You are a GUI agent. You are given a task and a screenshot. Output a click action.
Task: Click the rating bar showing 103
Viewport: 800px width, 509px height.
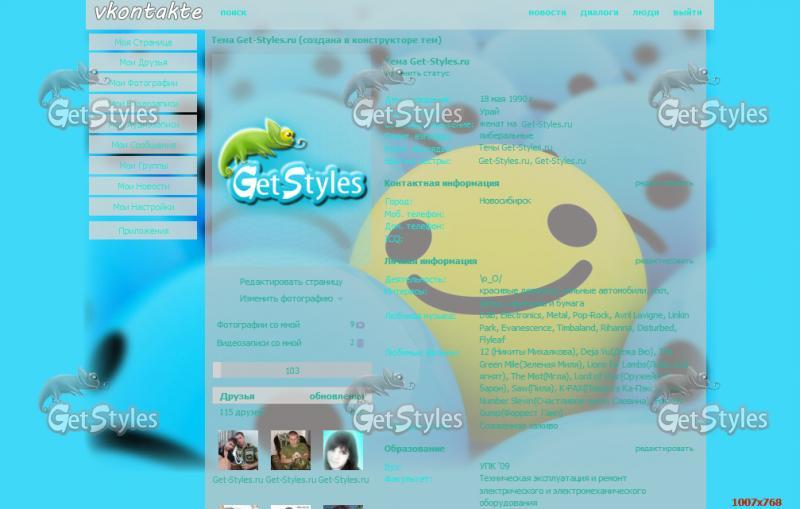(292, 370)
